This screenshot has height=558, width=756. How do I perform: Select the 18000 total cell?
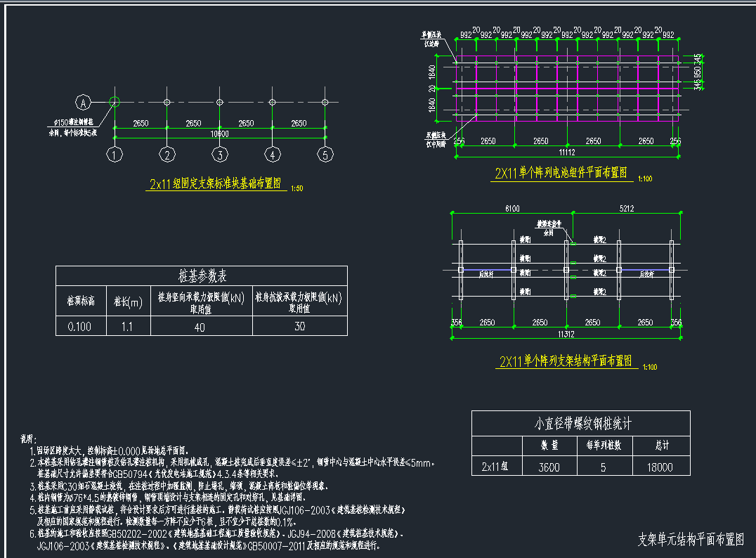(660, 467)
